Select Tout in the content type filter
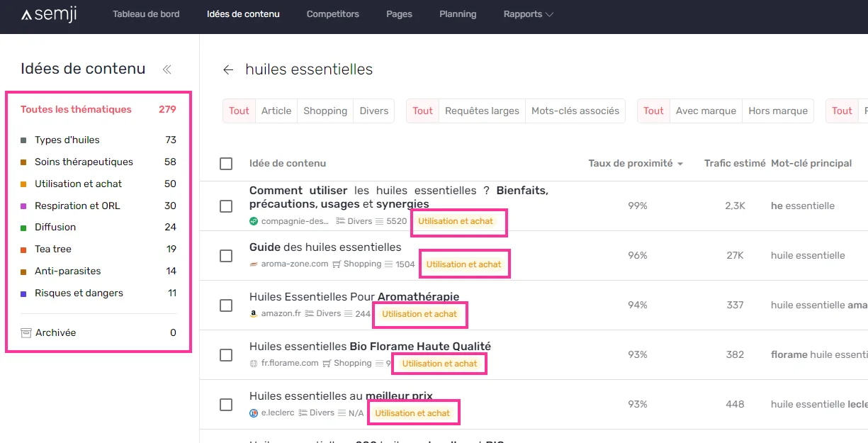Image resolution: width=868 pixels, height=443 pixels. tap(239, 111)
